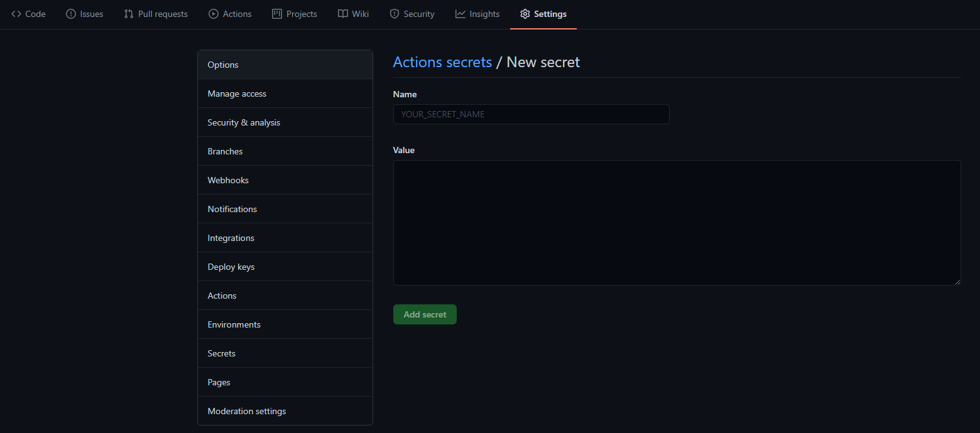Image resolution: width=980 pixels, height=433 pixels.
Task: Switch to the Issues tab
Action: click(x=84, y=14)
